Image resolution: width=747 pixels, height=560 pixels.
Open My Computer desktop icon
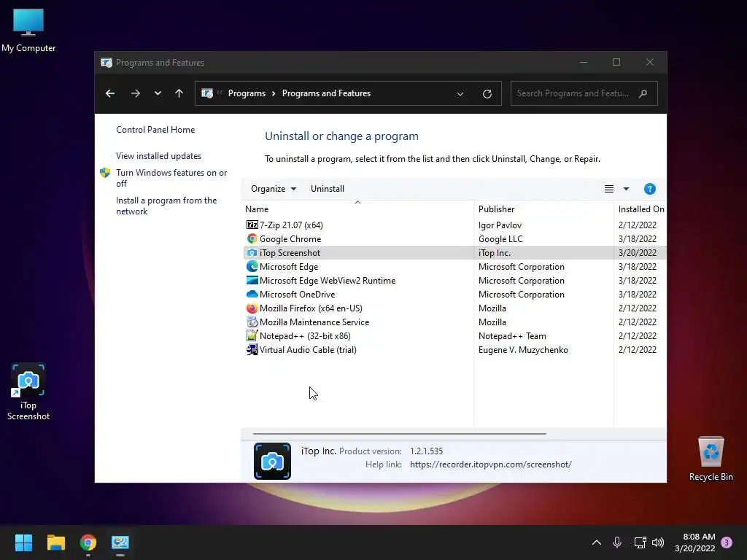[28, 30]
